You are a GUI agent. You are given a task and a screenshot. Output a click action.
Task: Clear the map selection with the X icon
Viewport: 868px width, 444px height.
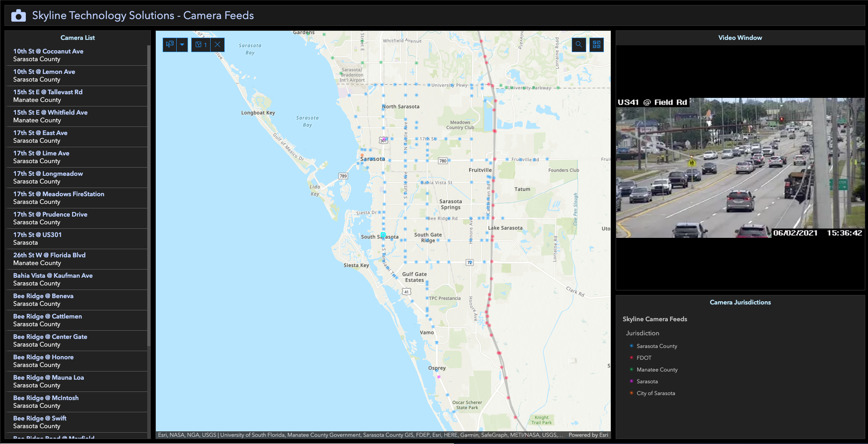tap(217, 44)
